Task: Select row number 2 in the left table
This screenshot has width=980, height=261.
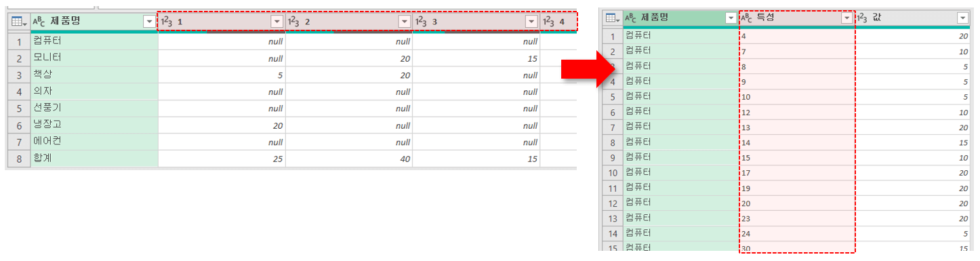Action: pyautogui.click(x=19, y=58)
